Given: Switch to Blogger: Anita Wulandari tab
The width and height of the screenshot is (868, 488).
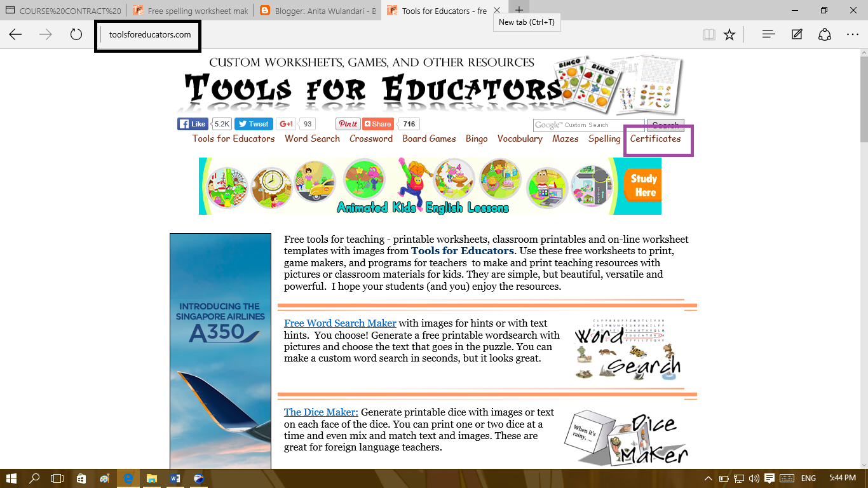Looking at the screenshot, I should point(318,11).
